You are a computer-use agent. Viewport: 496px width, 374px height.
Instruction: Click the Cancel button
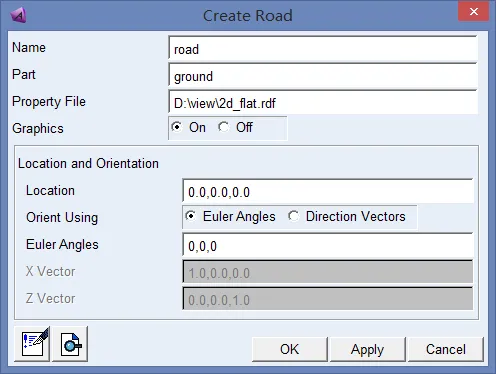(446, 349)
